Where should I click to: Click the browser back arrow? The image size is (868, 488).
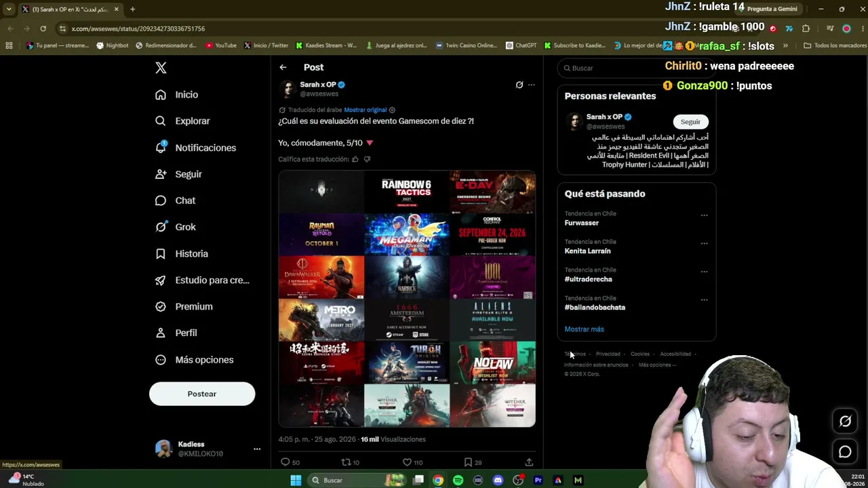(x=10, y=28)
